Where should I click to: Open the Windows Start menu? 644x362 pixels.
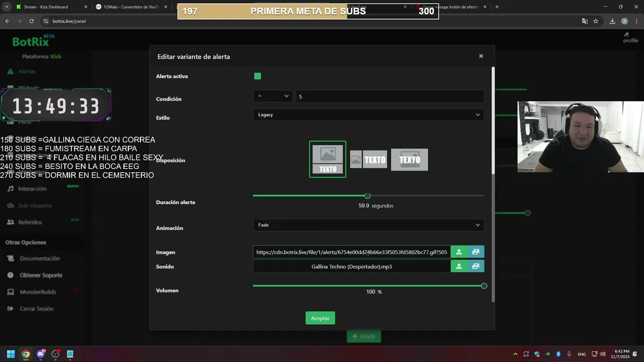(11, 354)
